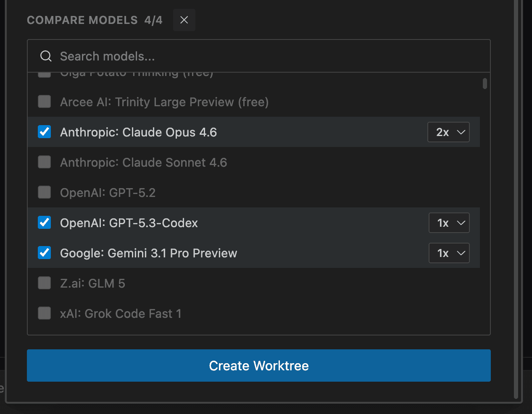Select the Z.ai GLM 5 checkbox
This screenshot has width=532, height=414.
[44, 283]
